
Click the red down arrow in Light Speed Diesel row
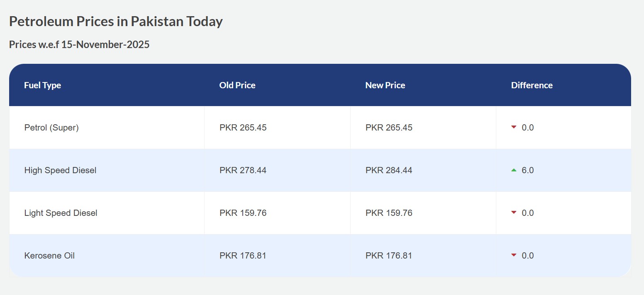click(514, 213)
